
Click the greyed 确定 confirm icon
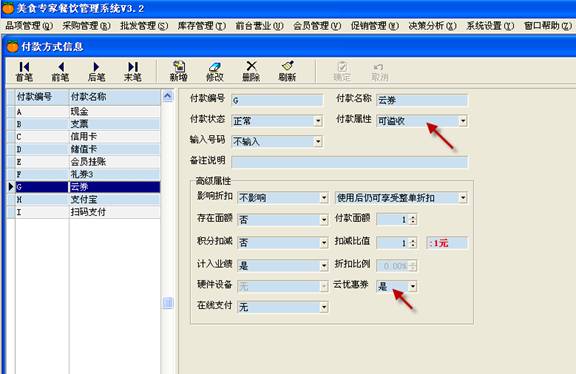(342, 71)
